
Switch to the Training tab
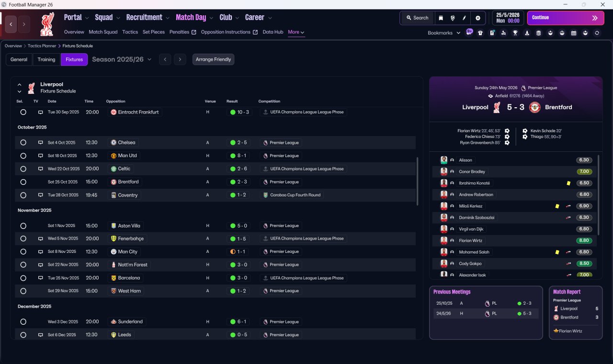[46, 59]
